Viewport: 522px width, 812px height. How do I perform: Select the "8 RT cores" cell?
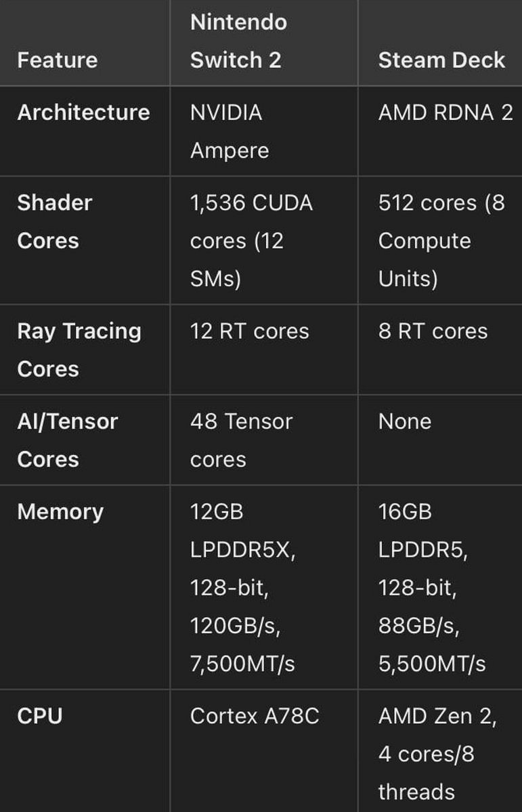coord(433,331)
